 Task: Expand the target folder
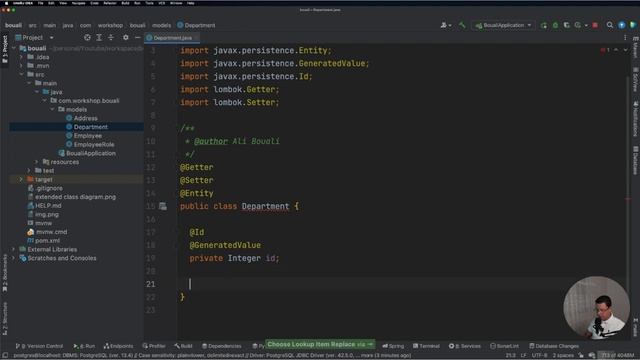[21, 180]
